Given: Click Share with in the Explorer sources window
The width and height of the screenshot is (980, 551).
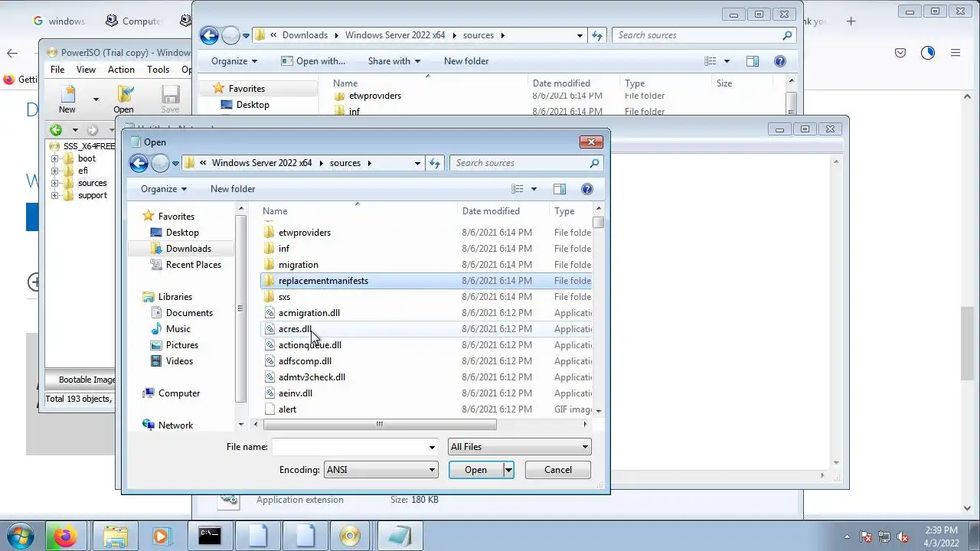Looking at the screenshot, I should pos(394,61).
